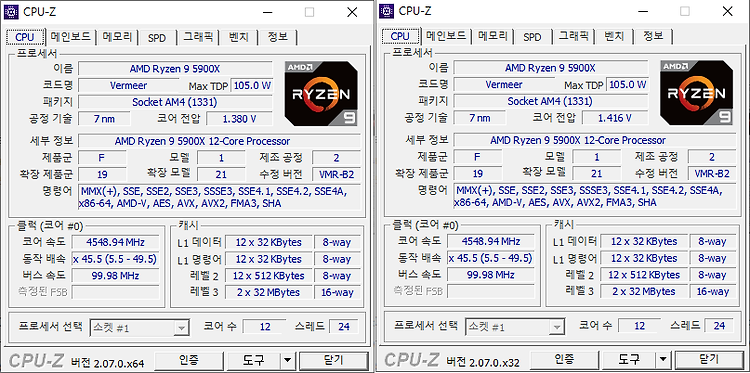Click core voltage 1.416 V value
Screen dimensions: 750x373
tap(615, 118)
